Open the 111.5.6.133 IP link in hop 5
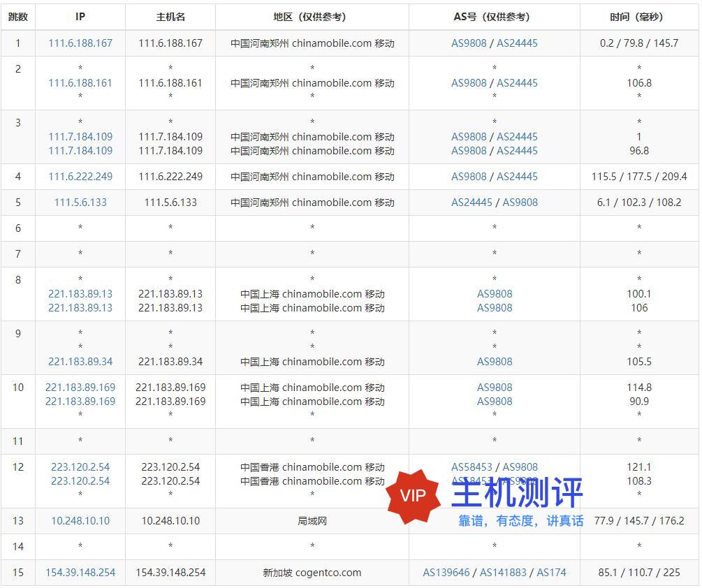This screenshot has width=702, height=588. [80, 203]
